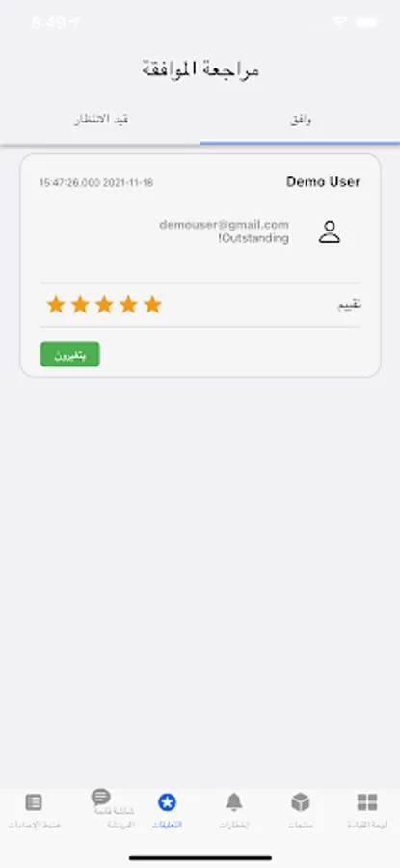
Task: Tap the Outstanding! review comment
Action: point(253,238)
